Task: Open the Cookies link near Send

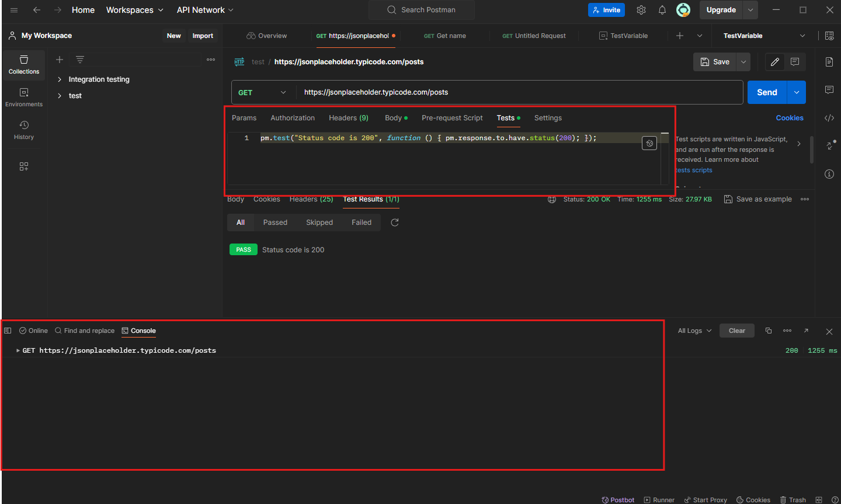Action: 790,118
